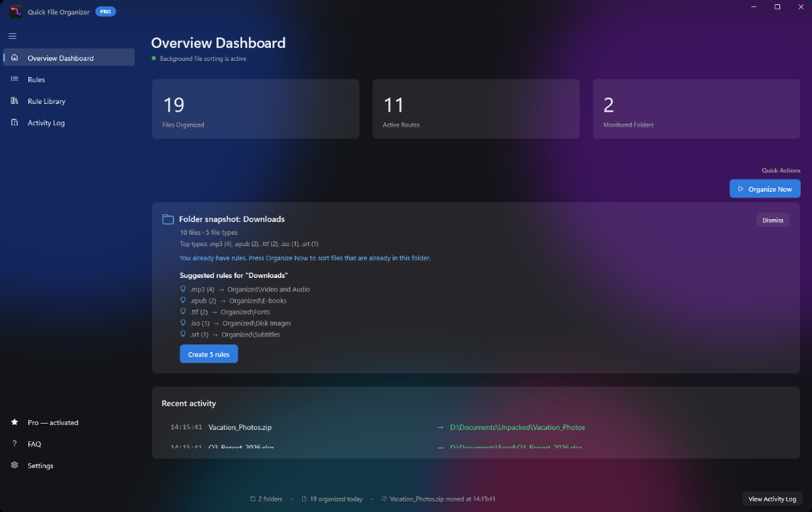This screenshot has height=512, width=812.
Task: Click the 14:15:41 timestamp for Vacation_Photos.zip
Action: click(x=187, y=427)
